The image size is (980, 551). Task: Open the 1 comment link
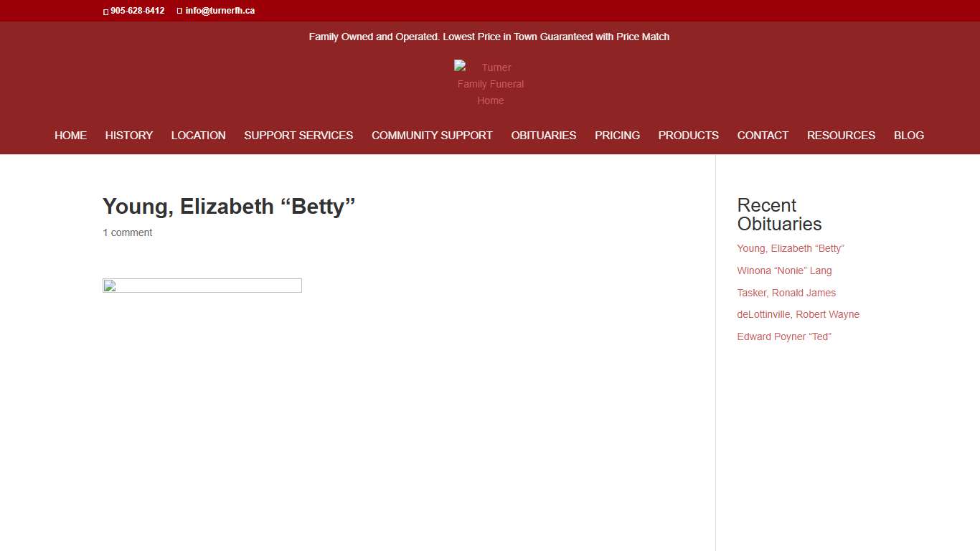pyautogui.click(x=127, y=232)
